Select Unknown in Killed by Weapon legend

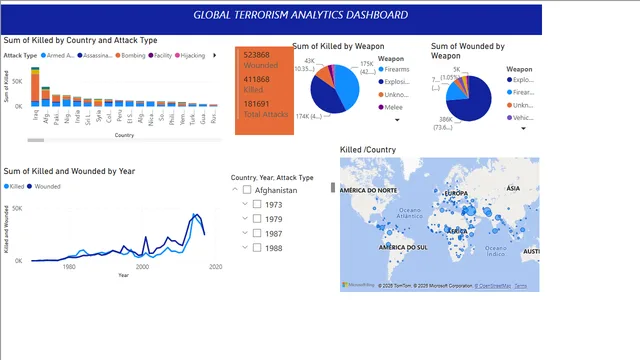(x=393, y=95)
